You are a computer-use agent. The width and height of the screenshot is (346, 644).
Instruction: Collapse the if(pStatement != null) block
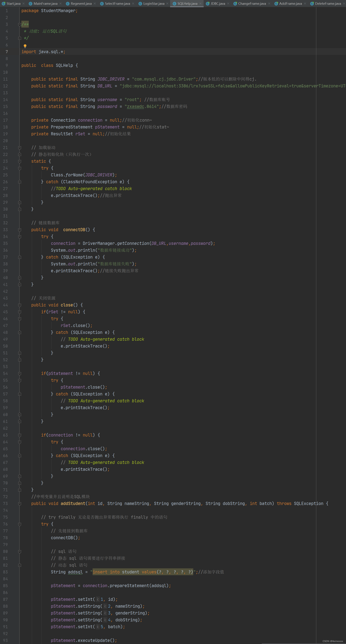pos(19,374)
